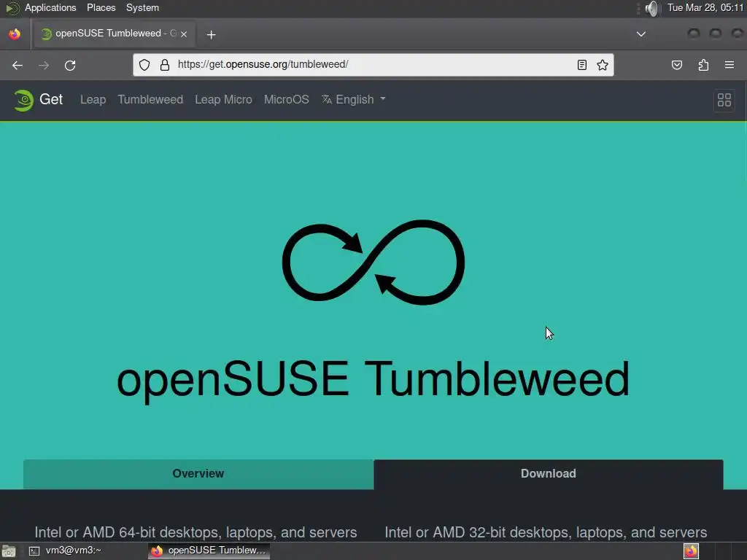Reload the current page

tap(70, 65)
